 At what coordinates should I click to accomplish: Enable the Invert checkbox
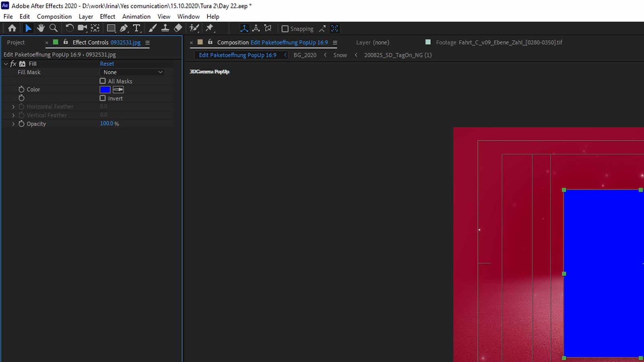(x=103, y=98)
